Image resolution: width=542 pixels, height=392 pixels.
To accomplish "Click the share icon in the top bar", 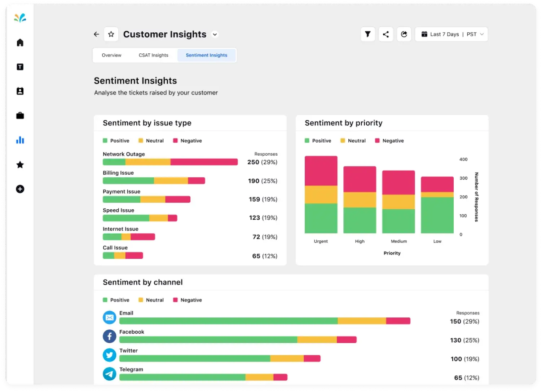I will pyautogui.click(x=385, y=34).
